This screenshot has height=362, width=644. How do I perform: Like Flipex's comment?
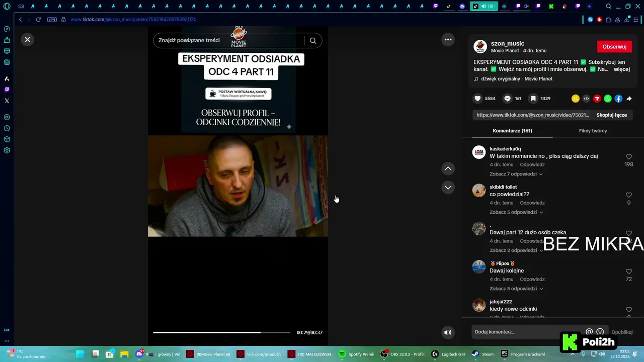click(629, 271)
